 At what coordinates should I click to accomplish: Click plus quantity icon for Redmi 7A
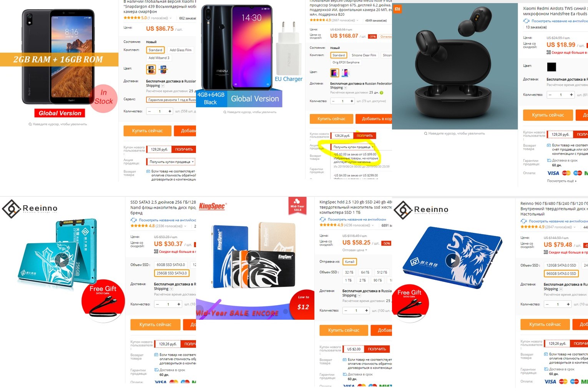(x=170, y=111)
